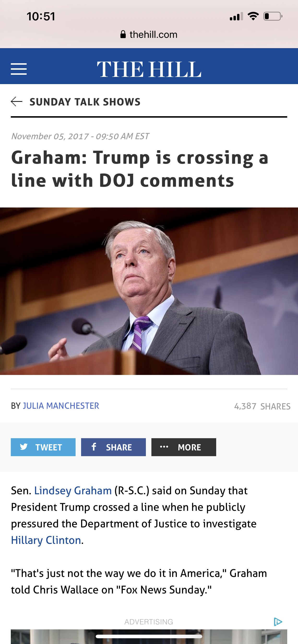Tap the home indicator bar at bottom
This screenshot has height=644, width=298.
(149, 636)
